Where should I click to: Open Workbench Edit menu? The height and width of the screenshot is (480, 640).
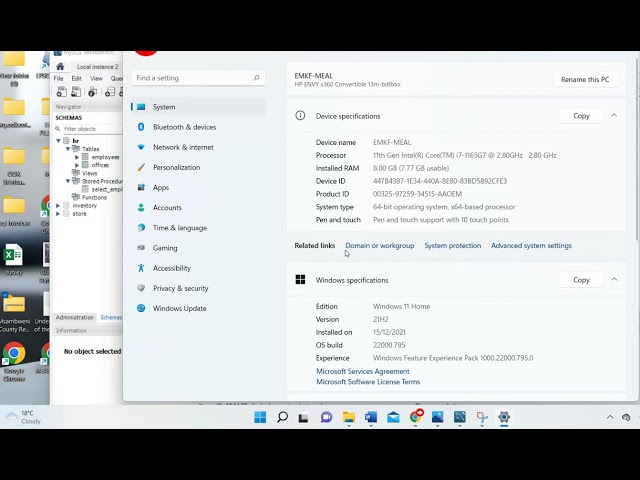(x=76, y=78)
